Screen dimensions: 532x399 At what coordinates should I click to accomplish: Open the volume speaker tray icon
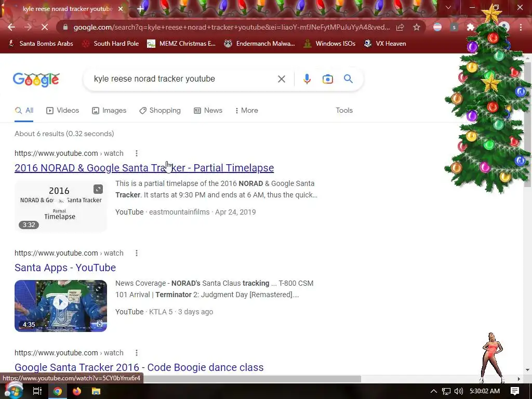click(459, 391)
